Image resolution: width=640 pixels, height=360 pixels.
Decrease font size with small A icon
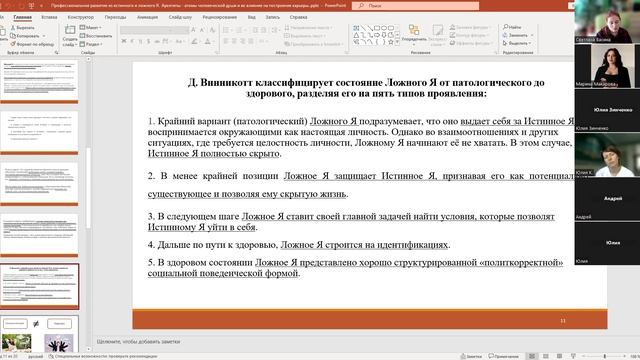tap(202, 30)
